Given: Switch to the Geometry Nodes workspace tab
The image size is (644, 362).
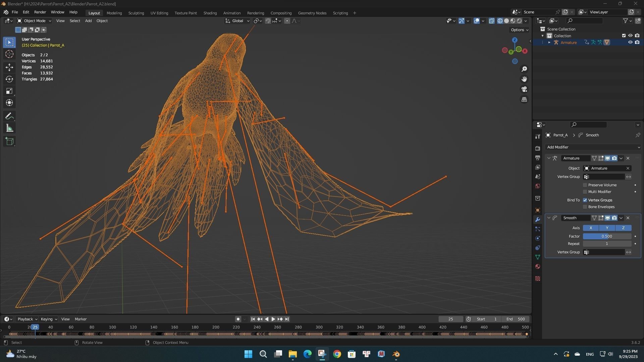Looking at the screenshot, I should (312, 13).
